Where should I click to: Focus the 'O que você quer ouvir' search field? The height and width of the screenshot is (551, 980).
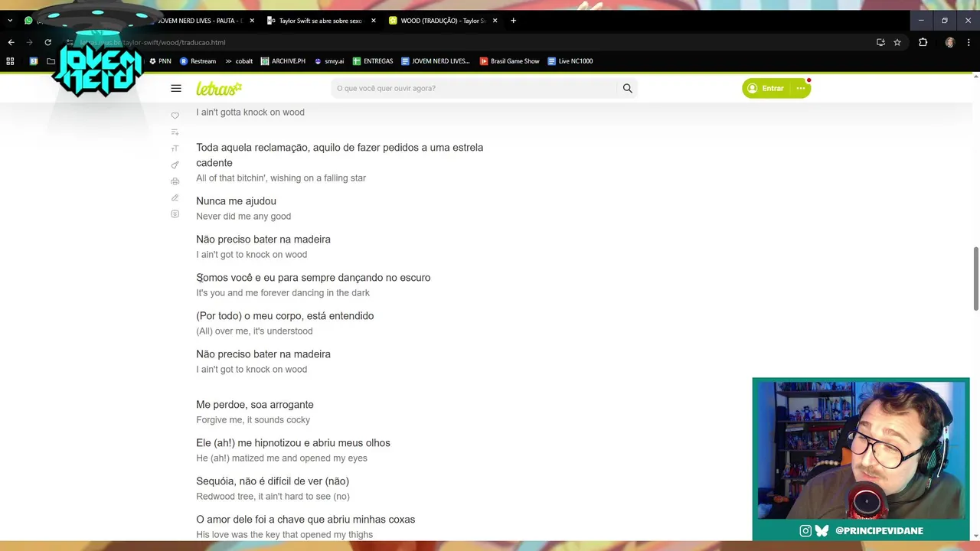pos(475,88)
